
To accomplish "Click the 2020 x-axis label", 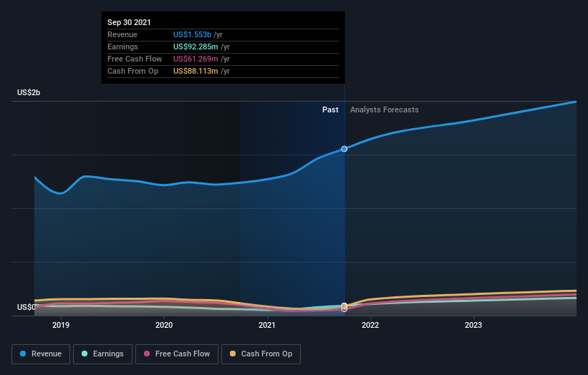I will pos(164,325).
